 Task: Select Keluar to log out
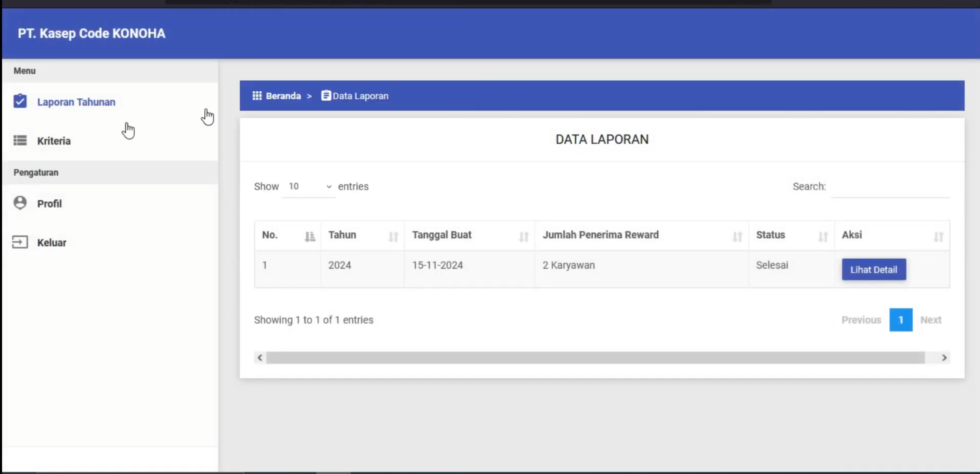(x=110, y=242)
